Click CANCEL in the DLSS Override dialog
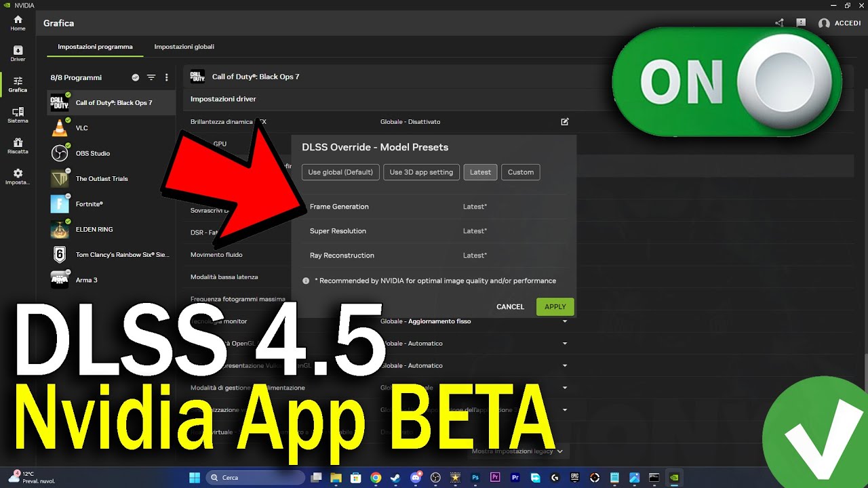The width and height of the screenshot is (868, 488). [x=510, y=307]
